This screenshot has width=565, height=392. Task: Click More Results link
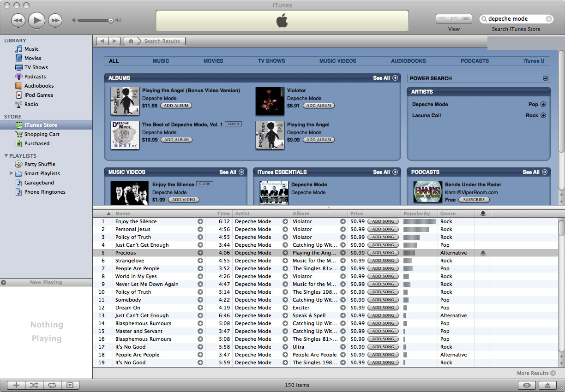click(x=536, y=373)
